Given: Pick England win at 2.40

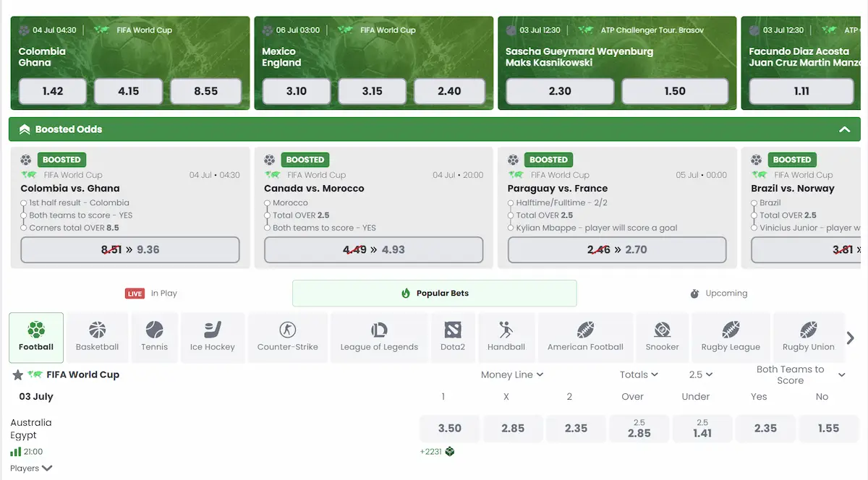Looking at the screenshot, I should coord(449,92).
